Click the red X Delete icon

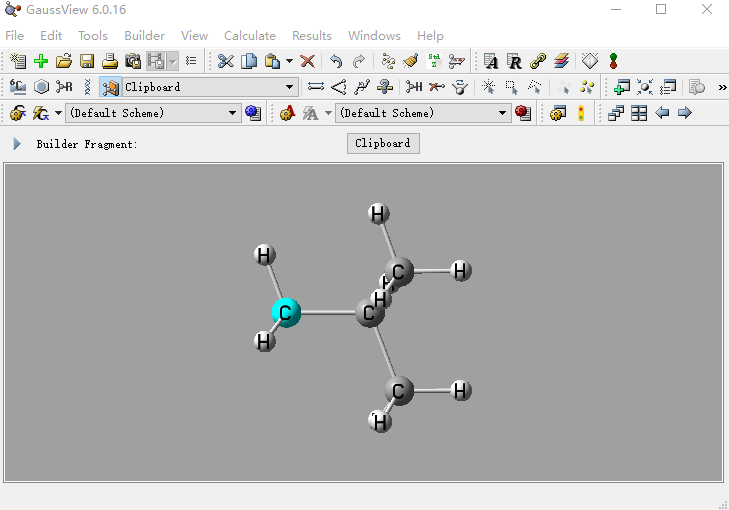click(308, 61)
